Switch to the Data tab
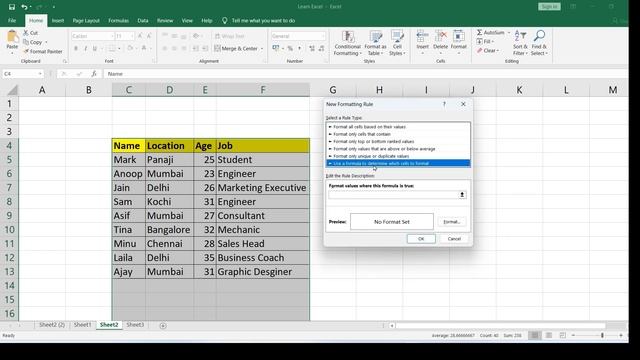Screen dimensions: 640x360 click(x=143, y=20)
